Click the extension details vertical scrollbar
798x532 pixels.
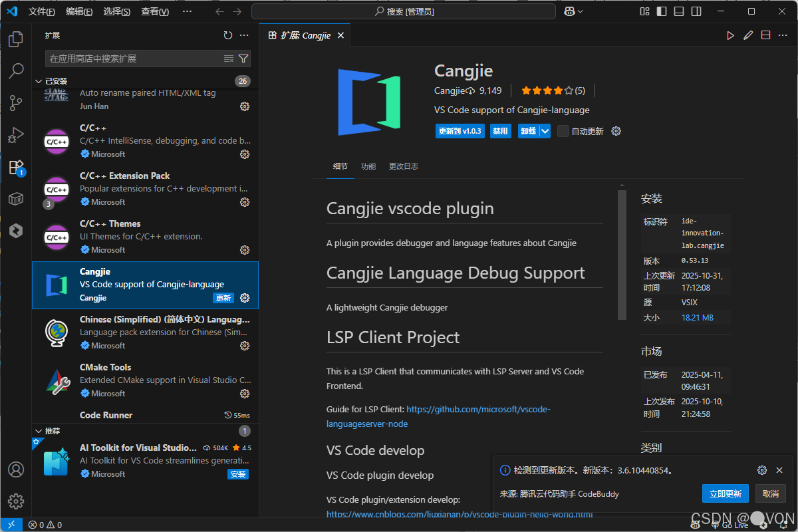pyautogui.click(x=622, y=254)
